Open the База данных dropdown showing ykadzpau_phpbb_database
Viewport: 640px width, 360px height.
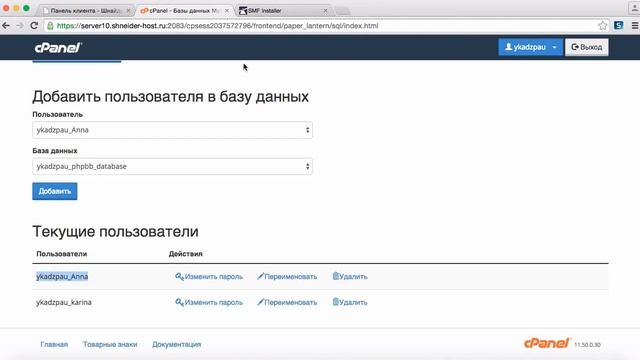(172, 167)
